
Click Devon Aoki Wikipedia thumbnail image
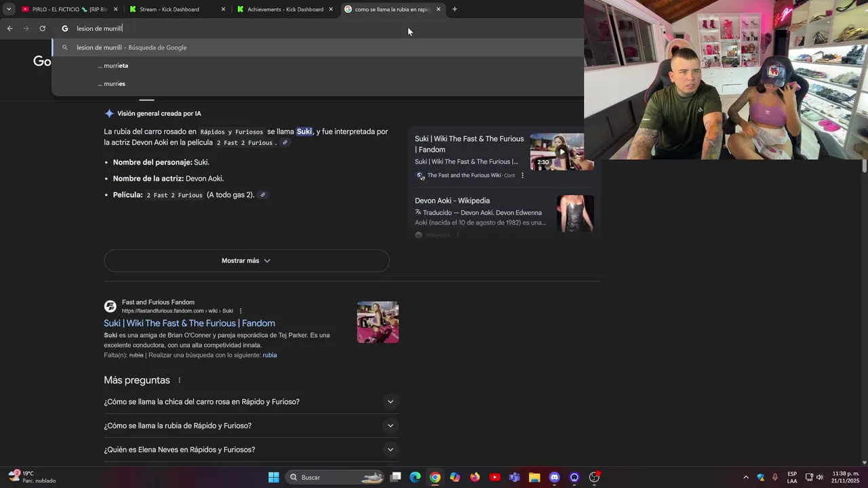point(575,214)
